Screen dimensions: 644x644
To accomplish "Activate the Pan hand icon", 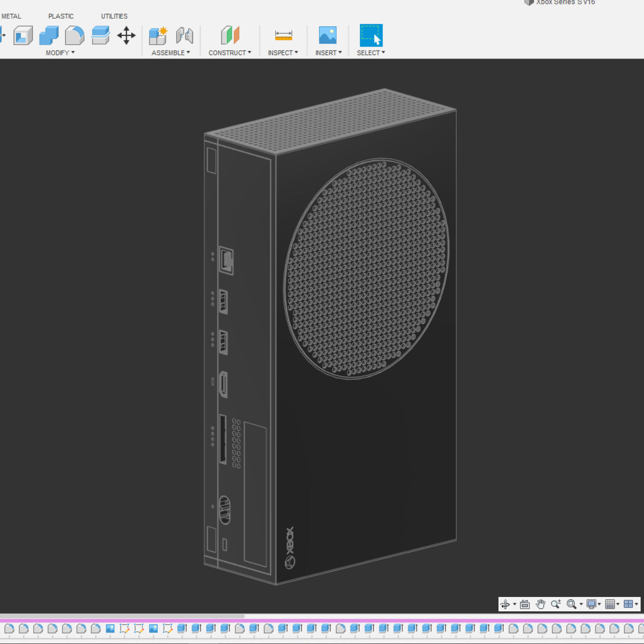I will (x=540, y=604).
